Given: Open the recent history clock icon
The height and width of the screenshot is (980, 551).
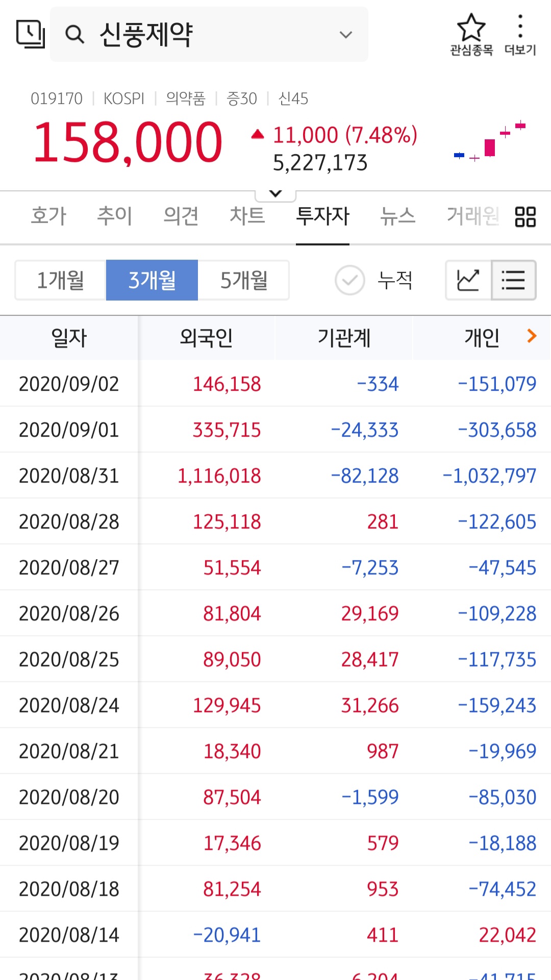Looking at the screenshot, I should pos(31,34).
